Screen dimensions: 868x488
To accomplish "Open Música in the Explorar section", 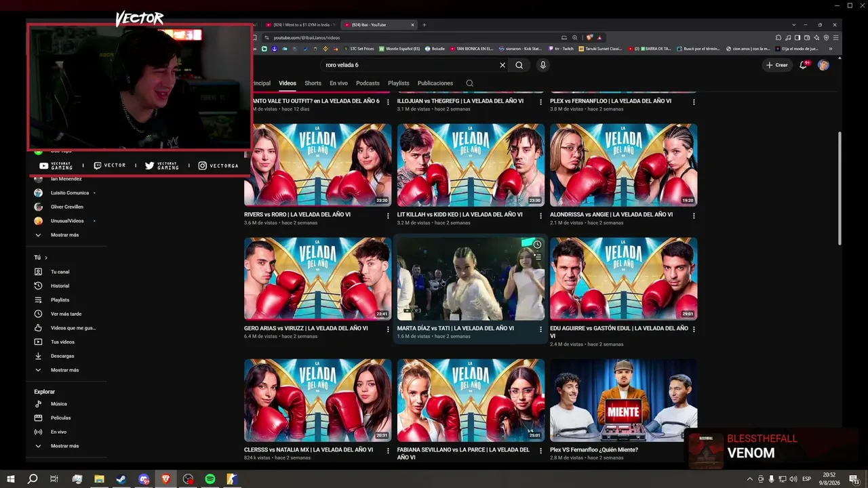I will click(x=58, y=404).
